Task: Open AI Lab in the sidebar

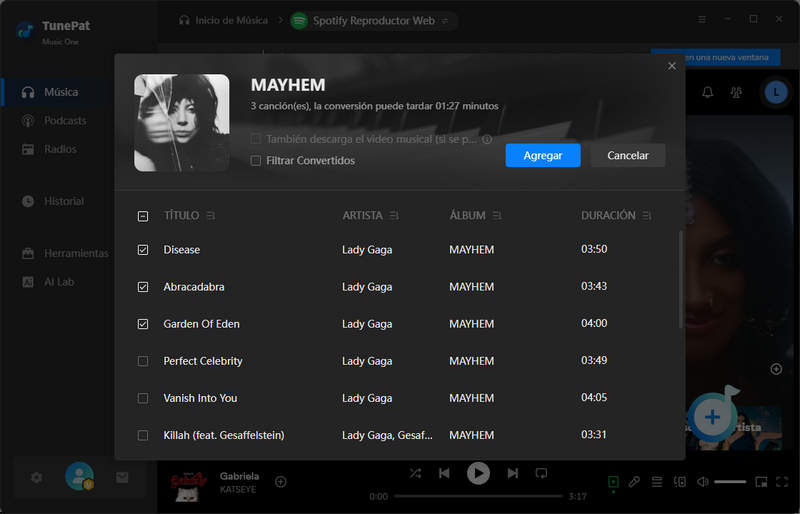Action: (48, 282)
